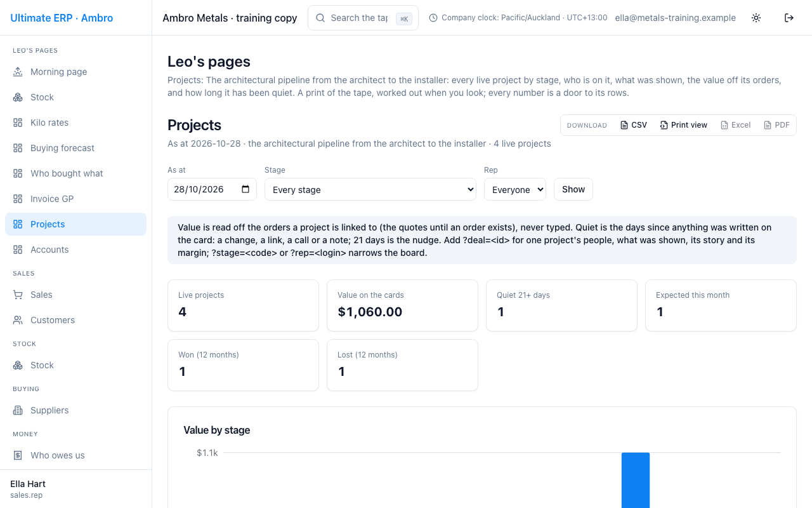Open the Print view link

tap(684, 125)
